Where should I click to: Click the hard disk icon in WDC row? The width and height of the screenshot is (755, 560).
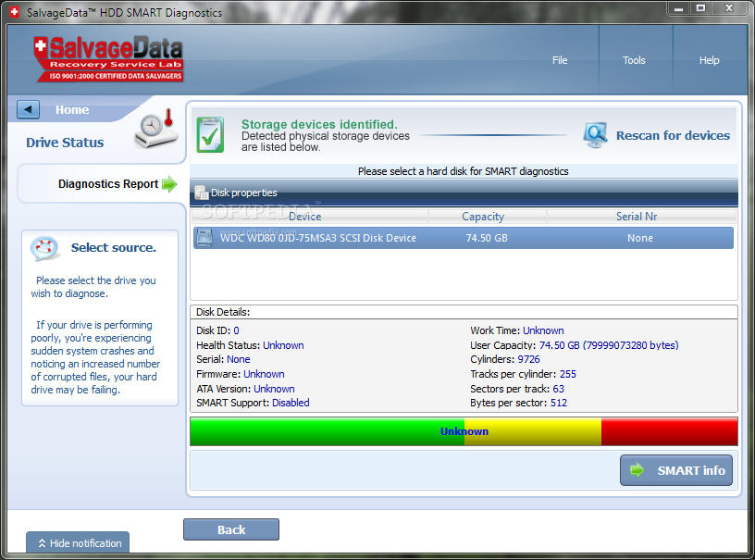(x=205, y=238)
